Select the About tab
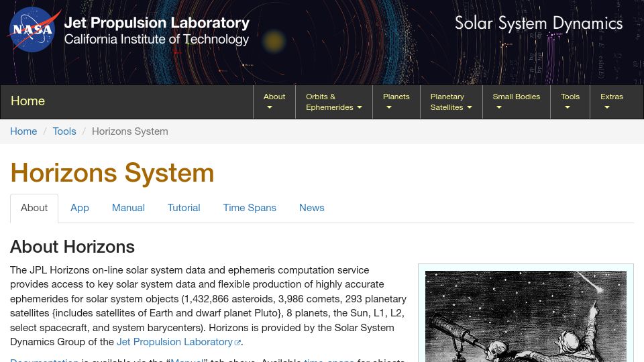The image size is (644, 362). point(34,208)
